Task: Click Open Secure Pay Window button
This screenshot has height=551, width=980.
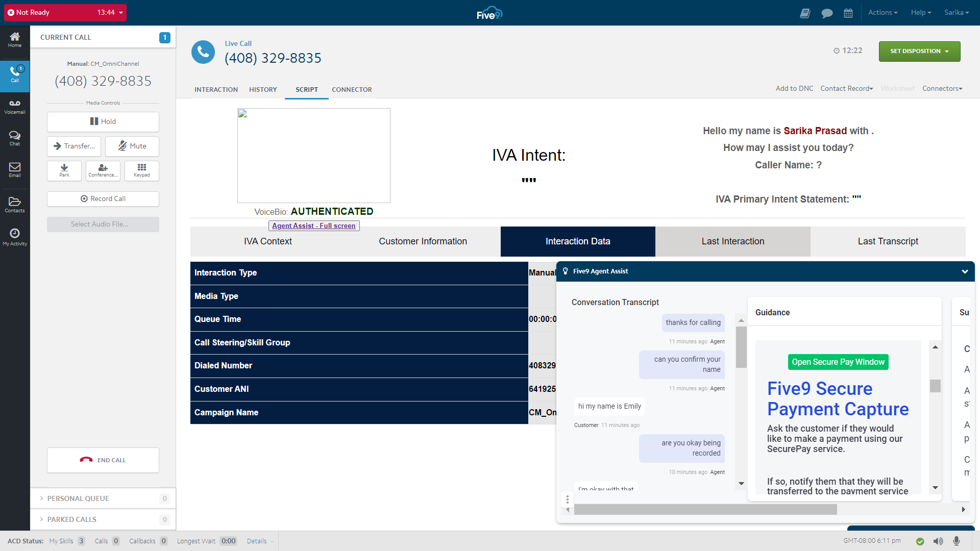Action: (838, 362)
